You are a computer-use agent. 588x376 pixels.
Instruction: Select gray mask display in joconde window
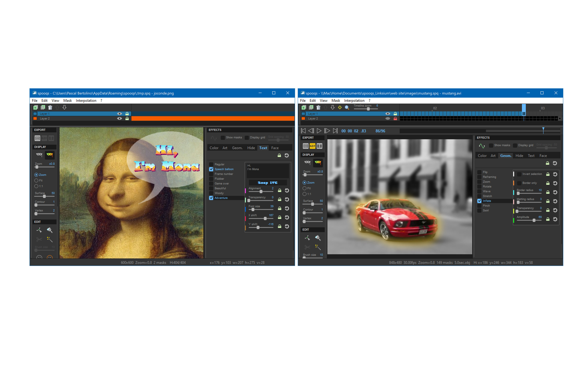point(39,155)
